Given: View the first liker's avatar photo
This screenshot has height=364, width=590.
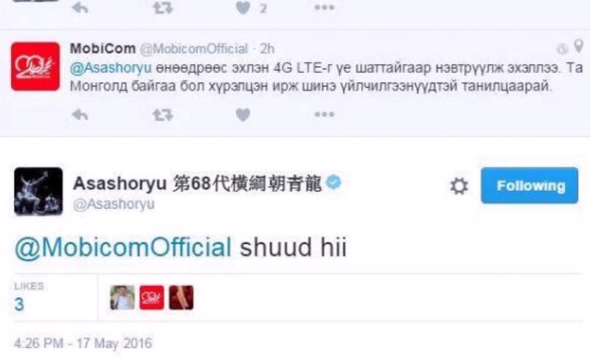Looking at the screenshot, I should coord(122,298).
